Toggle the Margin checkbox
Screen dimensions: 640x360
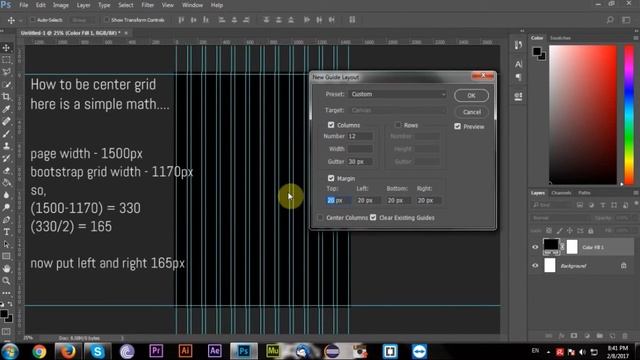coord(331,178)
